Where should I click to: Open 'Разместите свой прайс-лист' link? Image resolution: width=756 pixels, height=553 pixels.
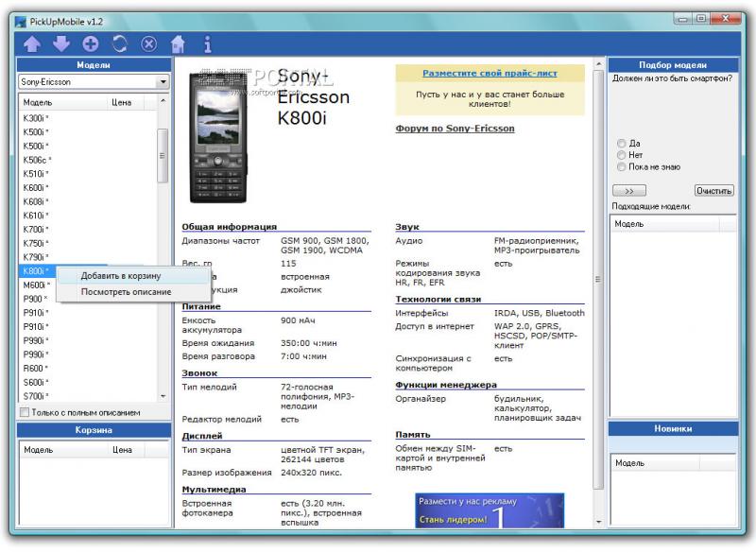490,74
